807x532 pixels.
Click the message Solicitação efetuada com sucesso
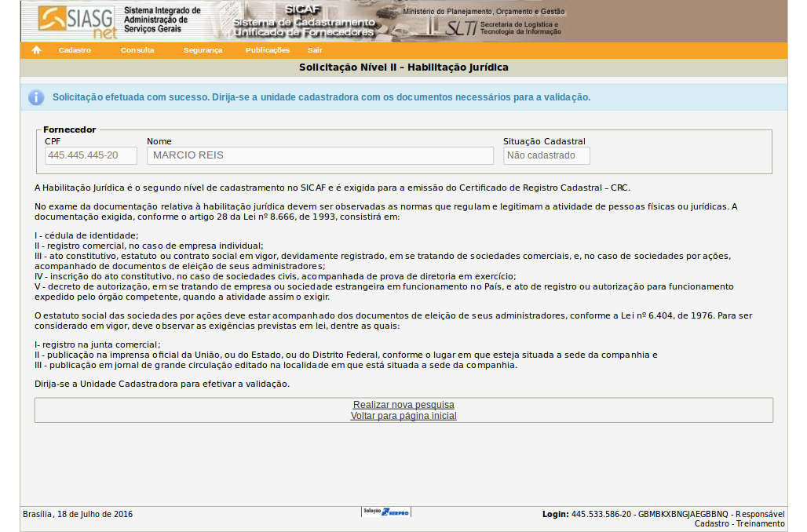(322, 97)
